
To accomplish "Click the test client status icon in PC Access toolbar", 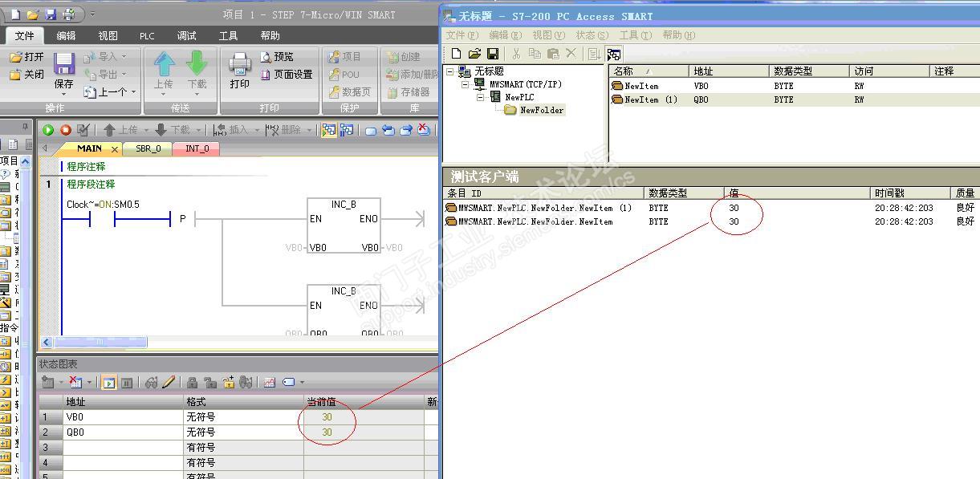I will click(x=614, y=54).
